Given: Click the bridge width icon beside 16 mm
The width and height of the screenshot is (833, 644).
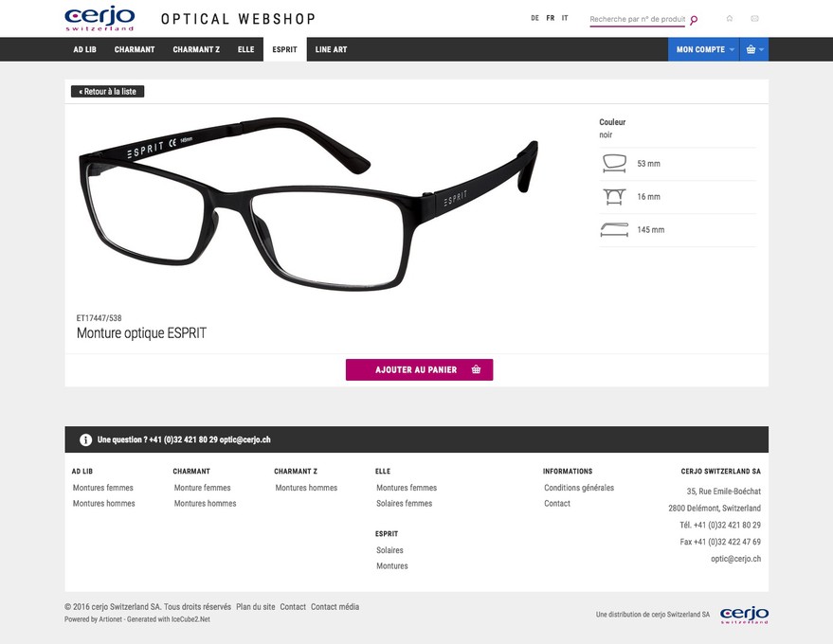Looking at the screenshot, I should click(x=614, y=196).
